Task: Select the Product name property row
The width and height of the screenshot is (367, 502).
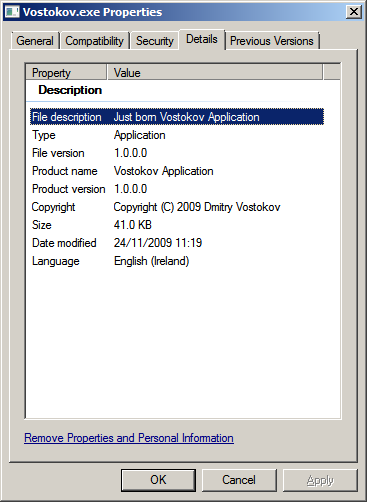Action: 177,171
